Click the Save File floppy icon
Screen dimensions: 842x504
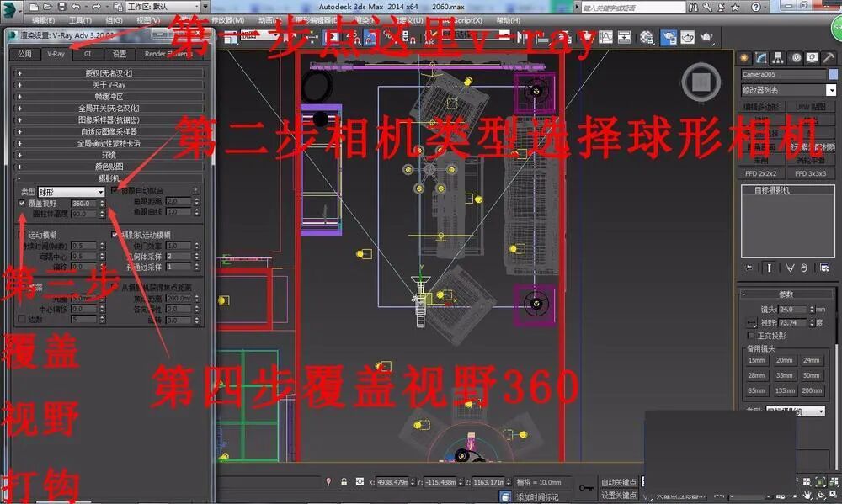61,7
